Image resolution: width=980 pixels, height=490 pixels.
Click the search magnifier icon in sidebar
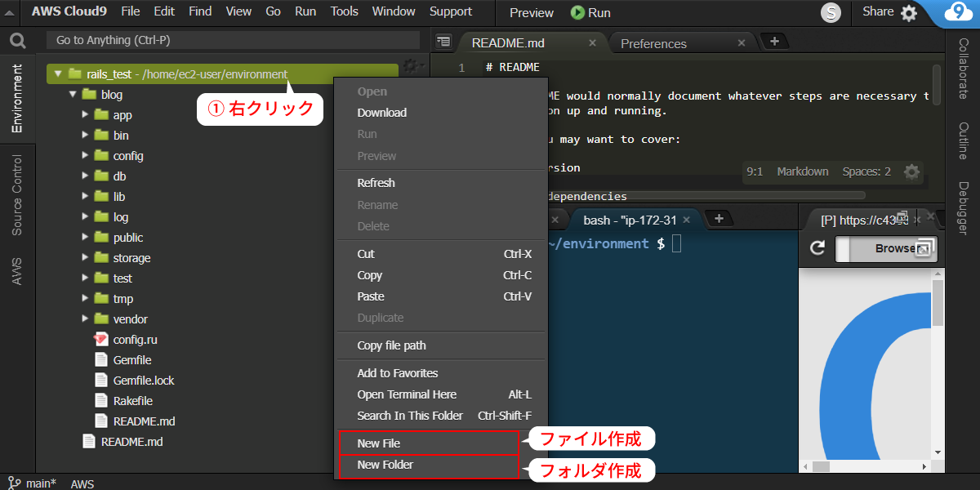click(17, 40)
